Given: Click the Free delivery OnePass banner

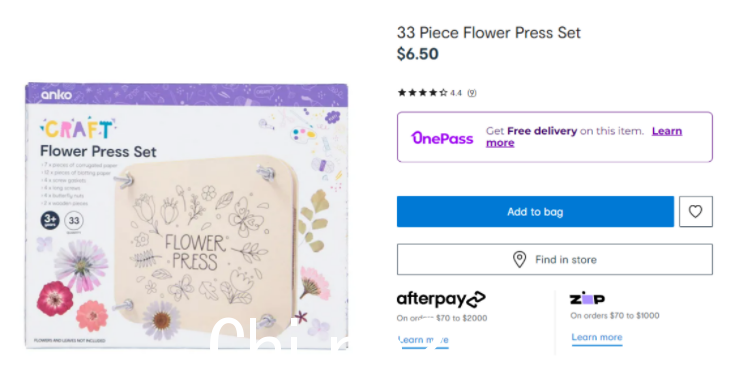Looking at the screenshot, I should click(x=554, y=137).
